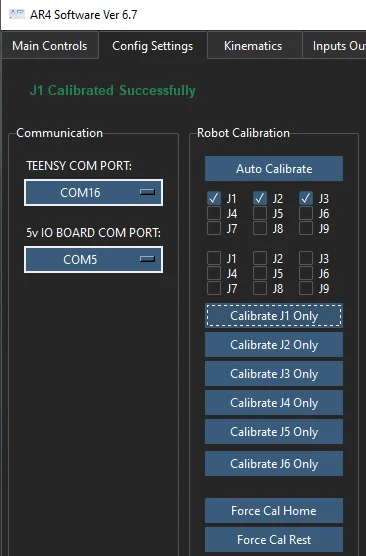
Task: Check J6 in the group with ticked J3
Action: point(306,213)
